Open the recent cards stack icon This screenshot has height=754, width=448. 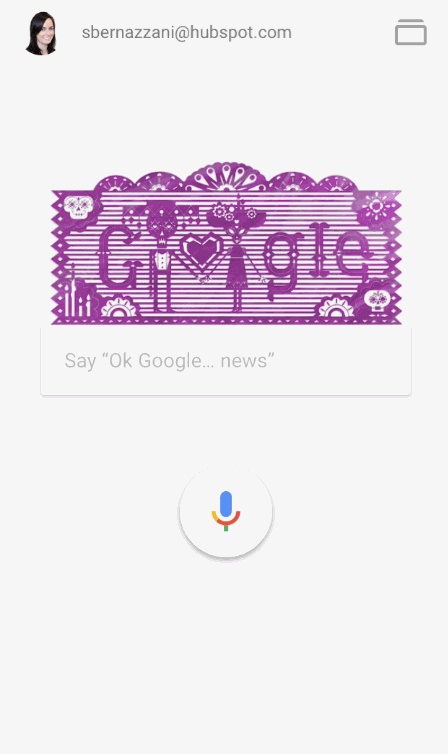[411, 33]
